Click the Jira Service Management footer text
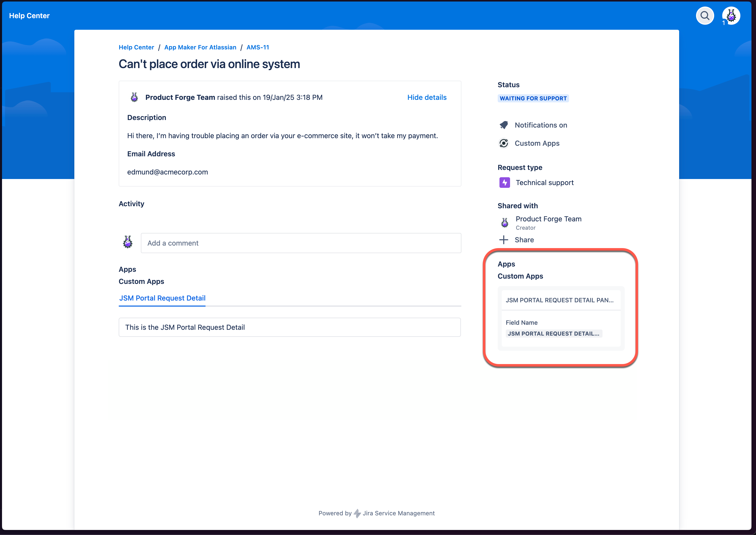Viewport: 756px width, 535px height. coord(398,513)
